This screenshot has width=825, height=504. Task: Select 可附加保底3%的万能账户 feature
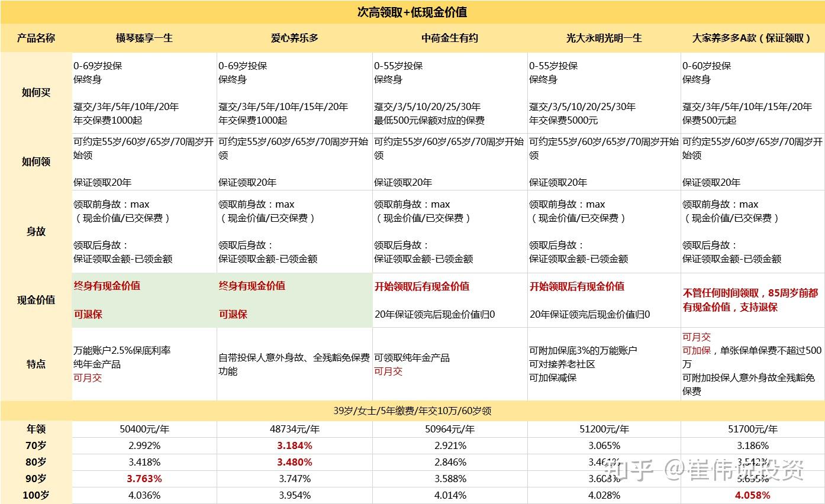click(583, 350)
